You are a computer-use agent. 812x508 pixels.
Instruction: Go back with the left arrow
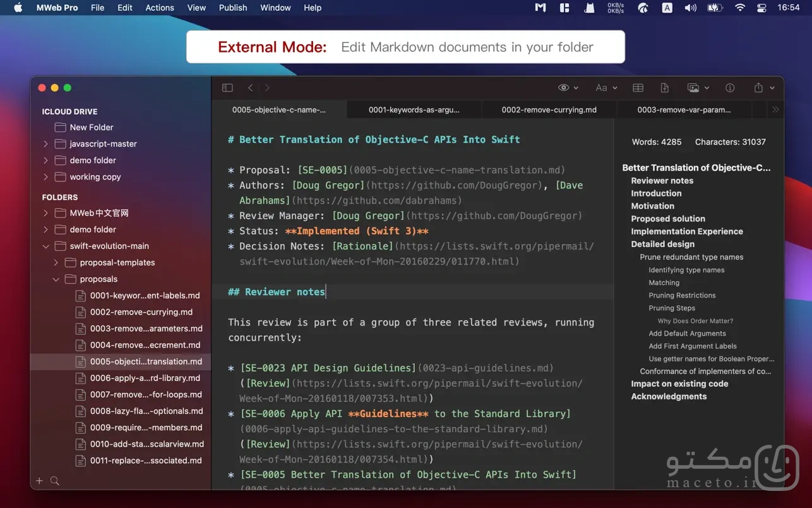coord(251,88)
